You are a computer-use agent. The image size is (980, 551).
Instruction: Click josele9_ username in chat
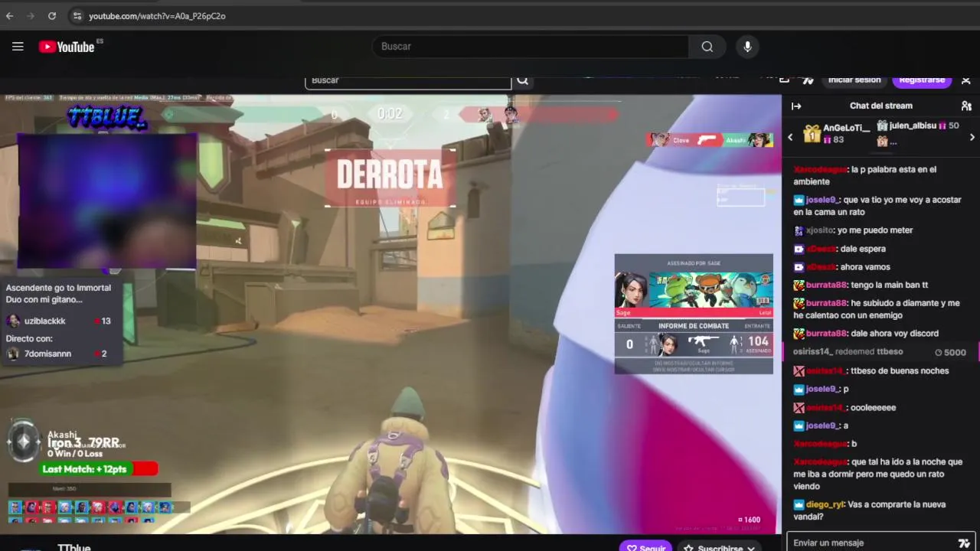[x=822, y=200]
